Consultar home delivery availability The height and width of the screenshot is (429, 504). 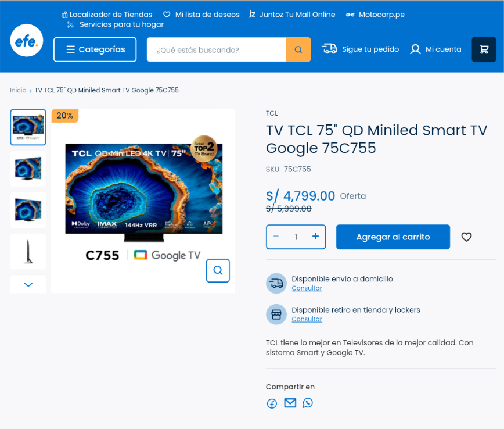[x=307, y=288]
